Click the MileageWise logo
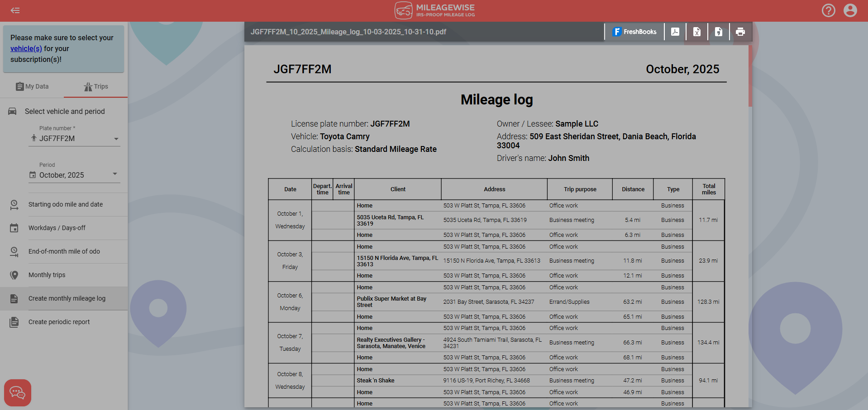Screen dimensions: 868x410 click(434, 10)
